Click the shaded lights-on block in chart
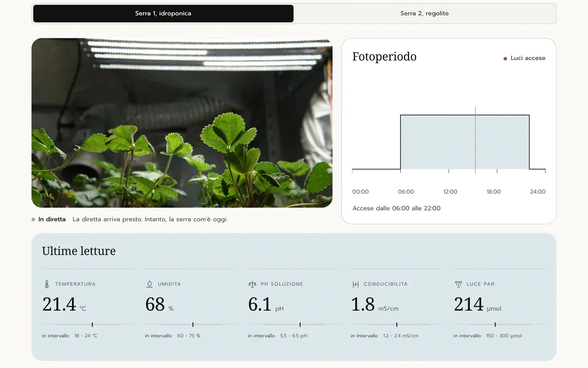This screenshot has width=588, height=368. [465, 142]
